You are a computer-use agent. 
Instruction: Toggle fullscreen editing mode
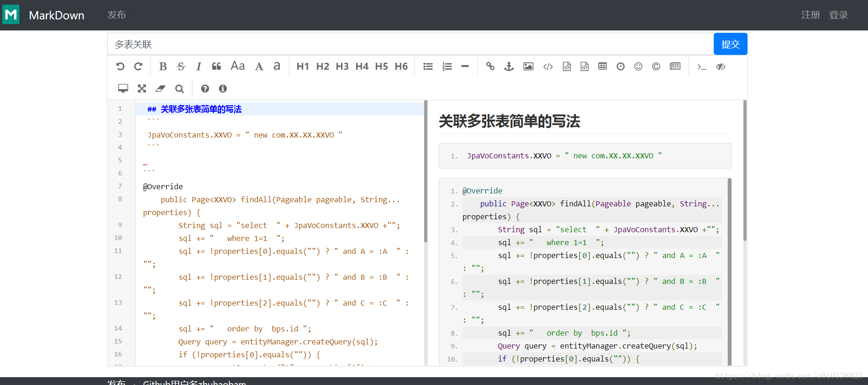142,88
